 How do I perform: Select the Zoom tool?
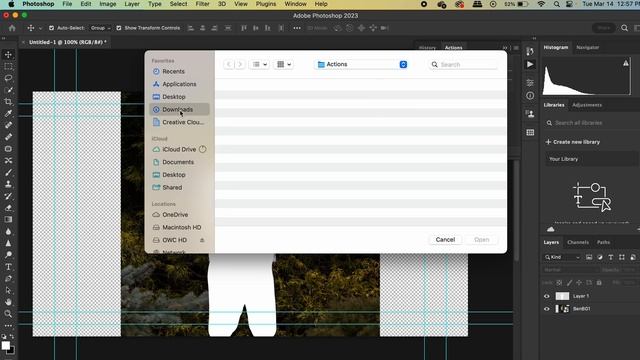[x=8, y=314]
